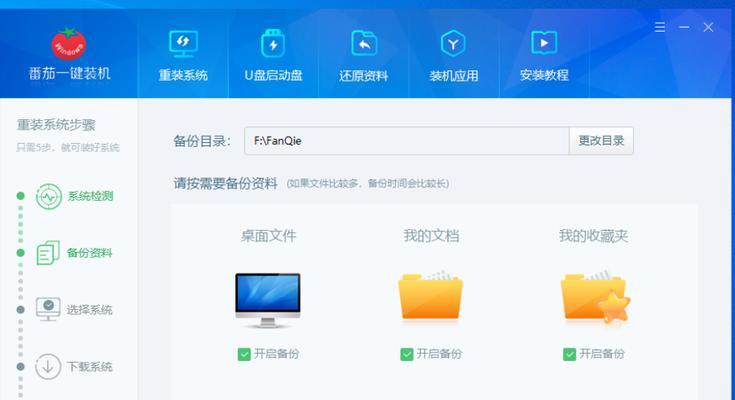Select the 备份资料 documents step icon
This screenshot has height=400, width=735.
[x=48, y=253]
